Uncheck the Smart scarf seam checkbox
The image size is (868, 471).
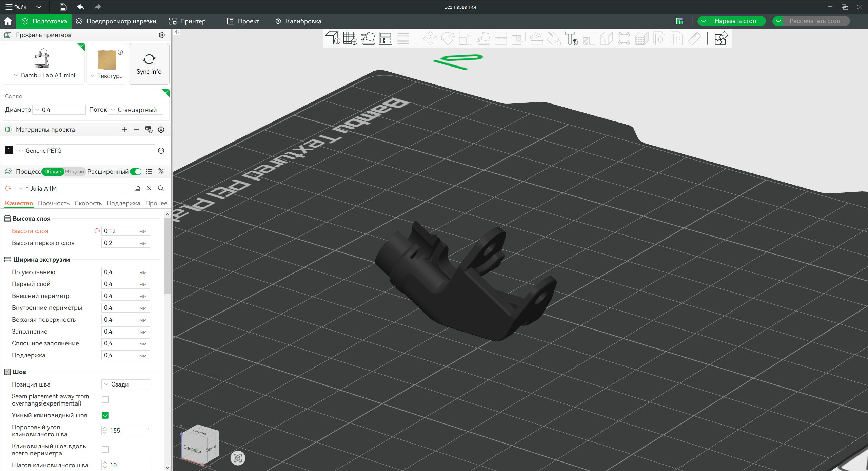tap(105, 415)
